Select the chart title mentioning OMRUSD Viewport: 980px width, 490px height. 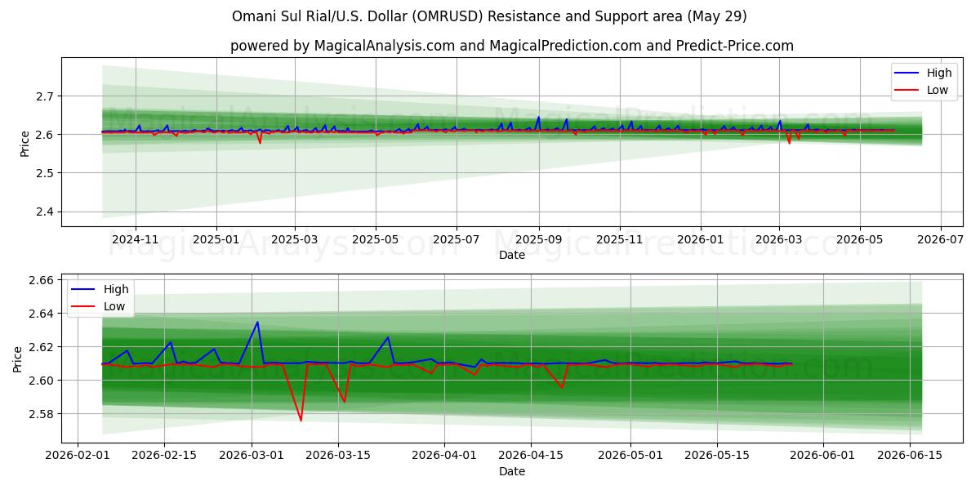pyautogui.click(x=489, y=16)
